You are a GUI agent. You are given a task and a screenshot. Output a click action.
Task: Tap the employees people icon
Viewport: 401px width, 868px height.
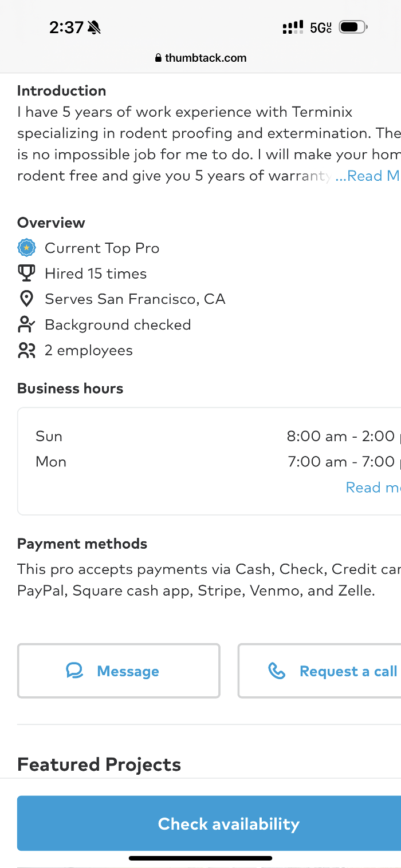pyautogui.click(x=26, y=350)
